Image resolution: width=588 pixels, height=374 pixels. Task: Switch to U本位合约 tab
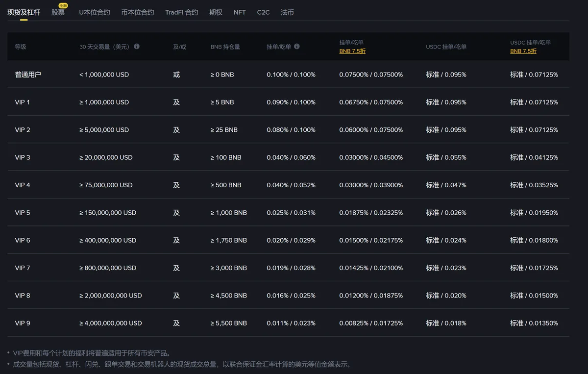(x=95, y=12)
